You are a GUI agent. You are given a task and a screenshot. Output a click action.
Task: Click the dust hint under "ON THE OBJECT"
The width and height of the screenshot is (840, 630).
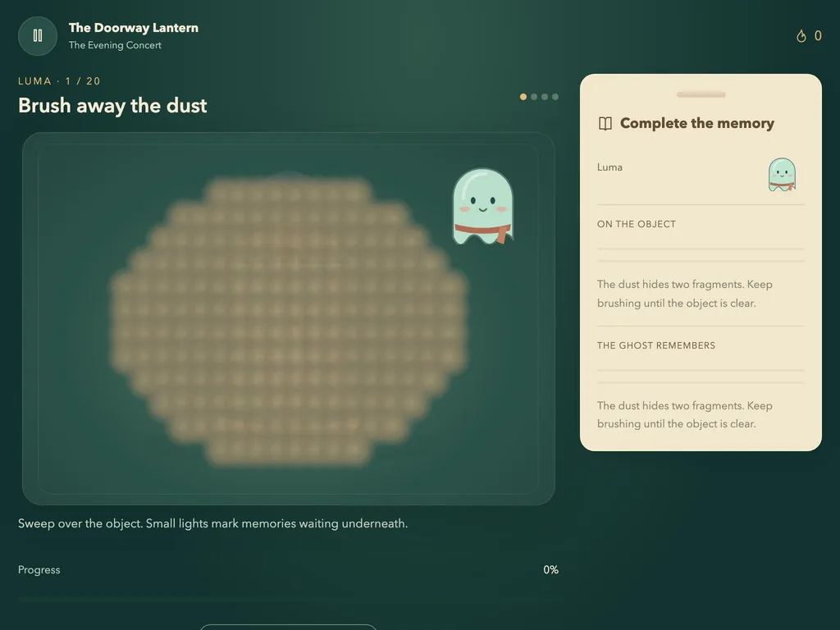[685, 294]
